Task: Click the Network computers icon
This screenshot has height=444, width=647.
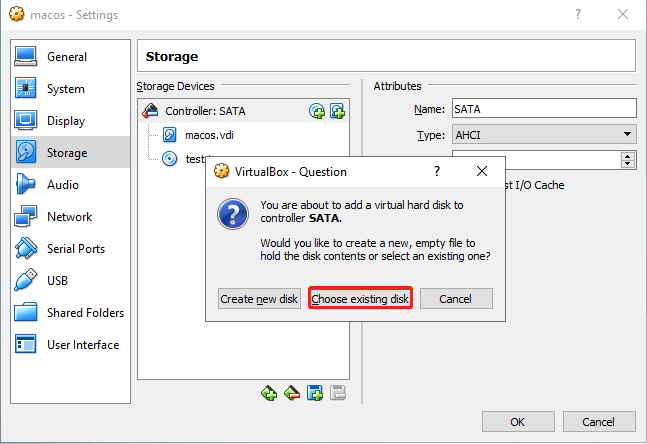Action: point(26,216)
